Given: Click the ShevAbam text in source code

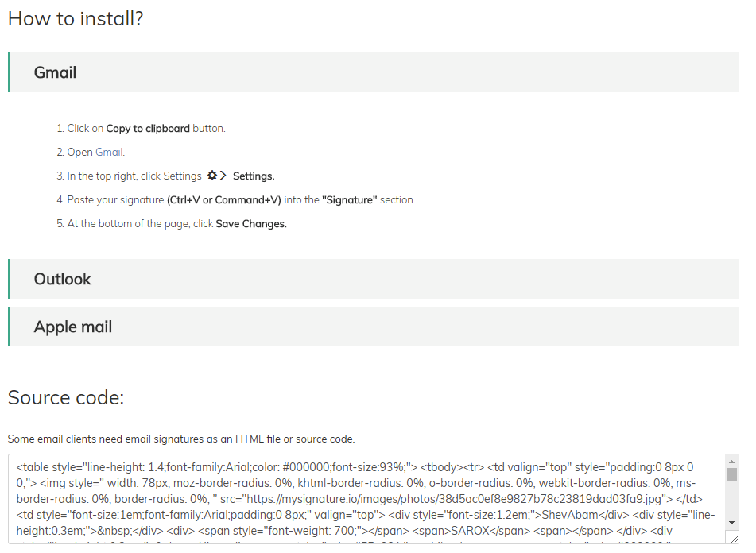Looking at the screenshot, I should [x=570, y=515].
